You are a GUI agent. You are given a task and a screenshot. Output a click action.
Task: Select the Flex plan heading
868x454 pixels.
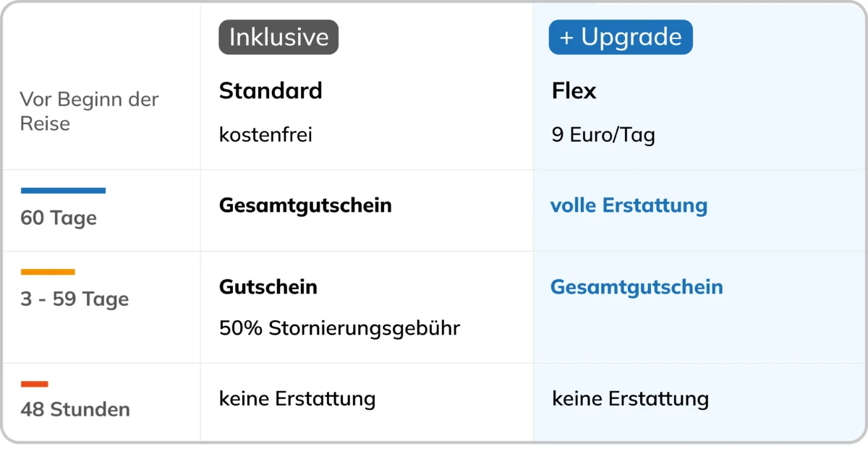pos(574,91)
